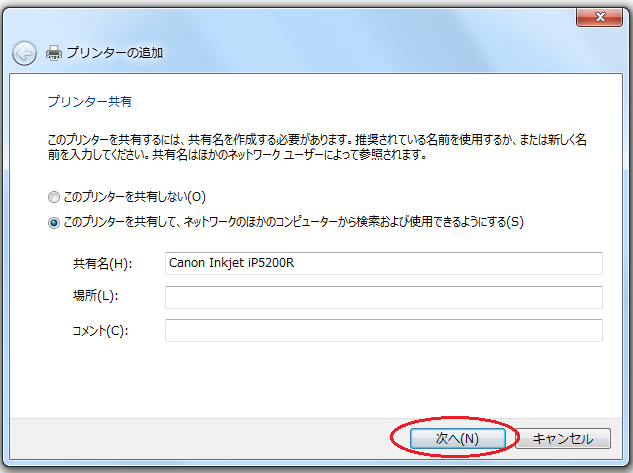This screenshot has width=633, height=473.
Task: Click the printer icon next to the title
Action: coord(54,53)
